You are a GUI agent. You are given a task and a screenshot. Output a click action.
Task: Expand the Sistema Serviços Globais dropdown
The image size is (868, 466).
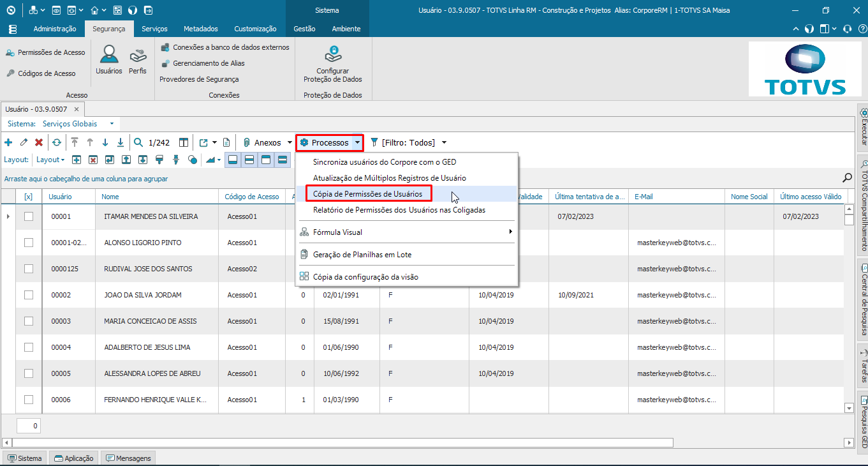(112, 124)
